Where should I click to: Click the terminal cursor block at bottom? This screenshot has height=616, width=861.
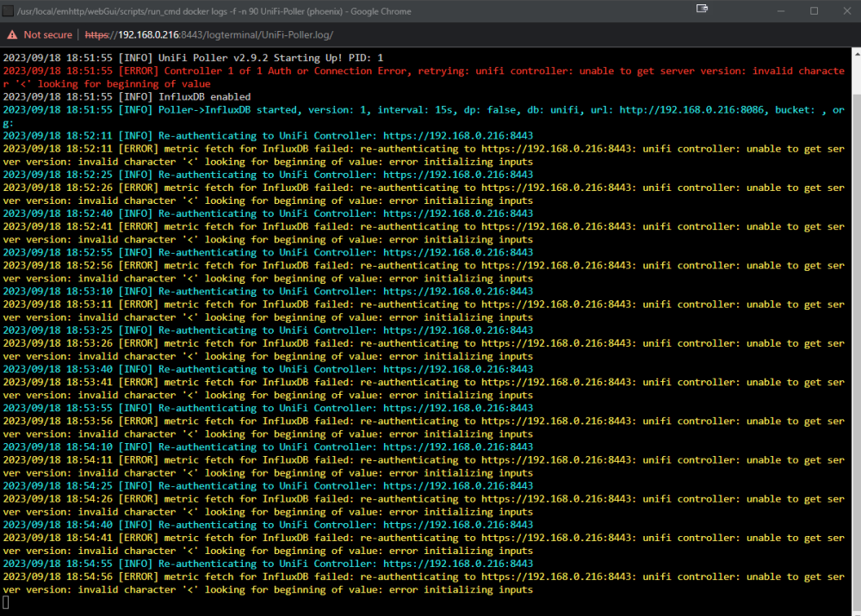[x=5, y=602]
